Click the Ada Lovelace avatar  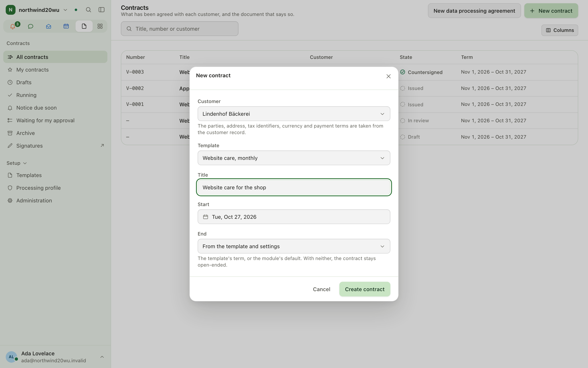click(11, 357)
